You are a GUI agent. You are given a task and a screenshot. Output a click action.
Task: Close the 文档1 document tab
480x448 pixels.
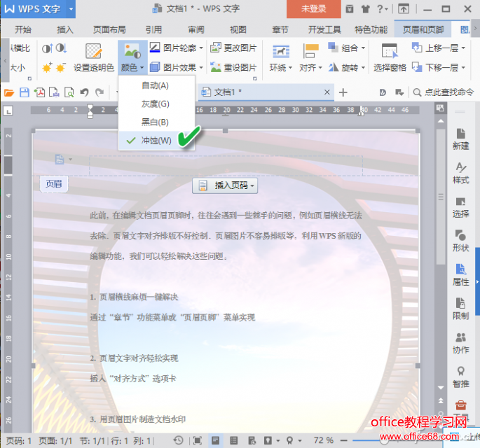click(x=327, y=92)
